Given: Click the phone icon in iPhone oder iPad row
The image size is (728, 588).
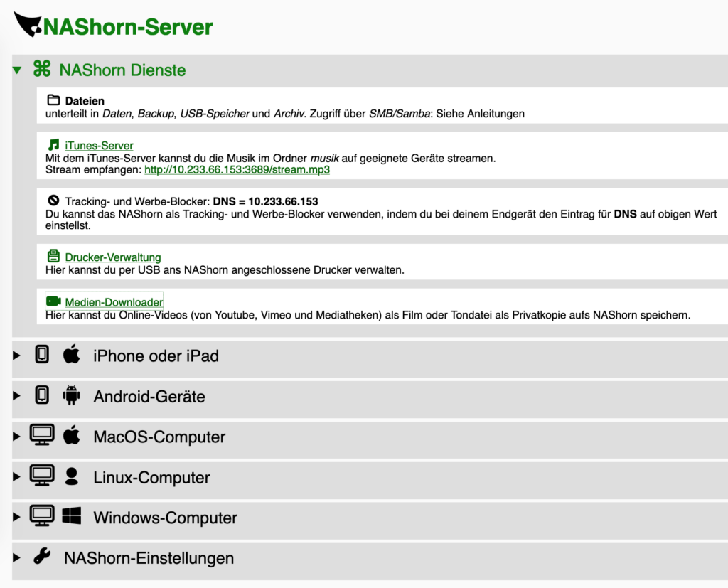Looking at the screenshot, I should point(42,354).
